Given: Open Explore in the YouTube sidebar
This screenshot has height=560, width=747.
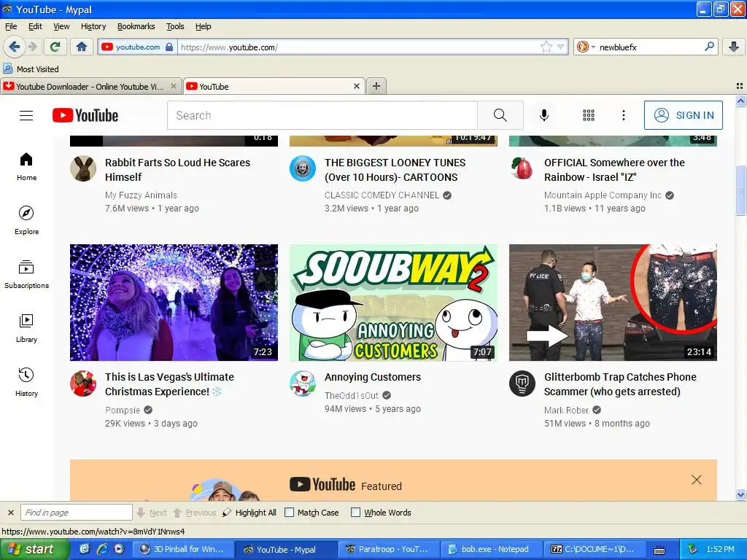Looking at the screenshot, I should coord(27,220).
